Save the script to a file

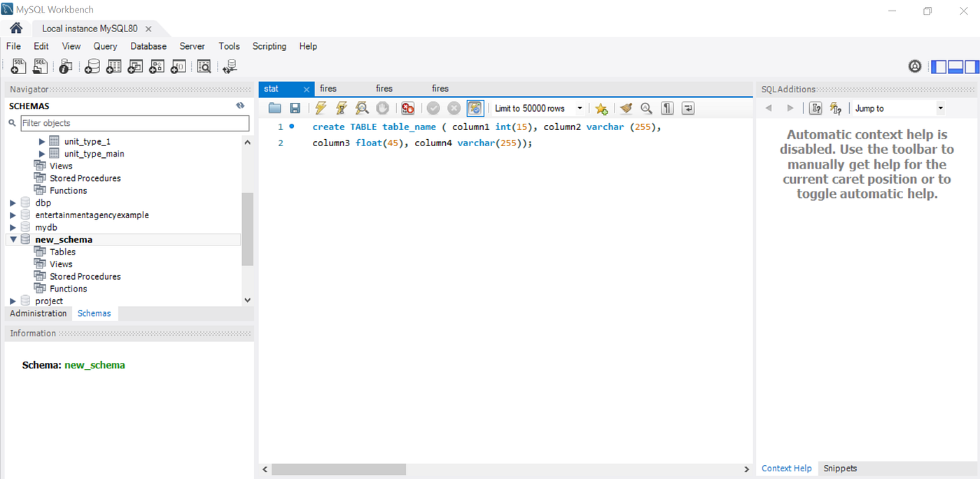[295, 108]
